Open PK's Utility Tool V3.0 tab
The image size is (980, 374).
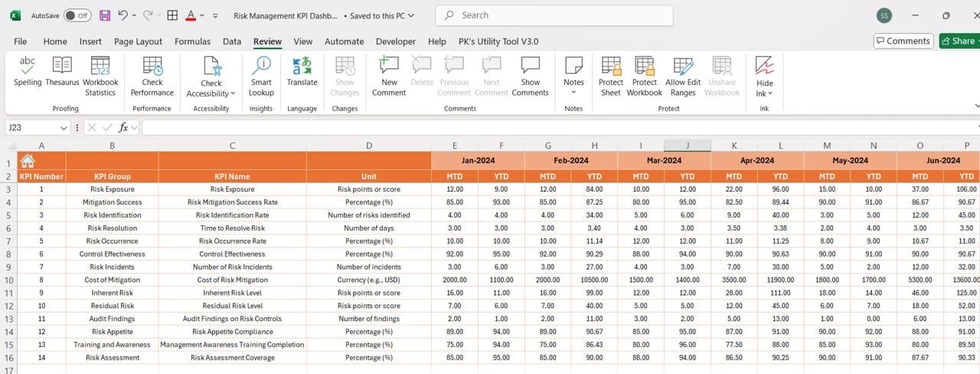tap(498, 41)
